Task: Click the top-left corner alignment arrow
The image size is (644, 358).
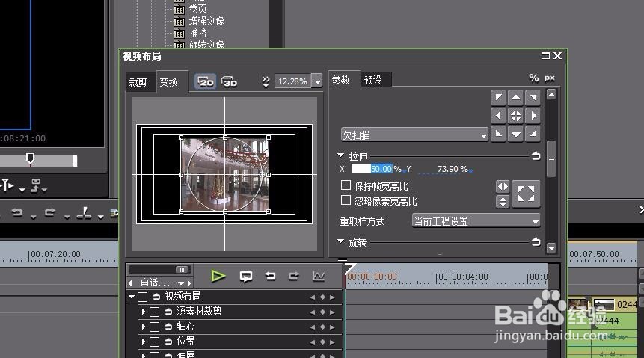Action: (x=498, y=98)
